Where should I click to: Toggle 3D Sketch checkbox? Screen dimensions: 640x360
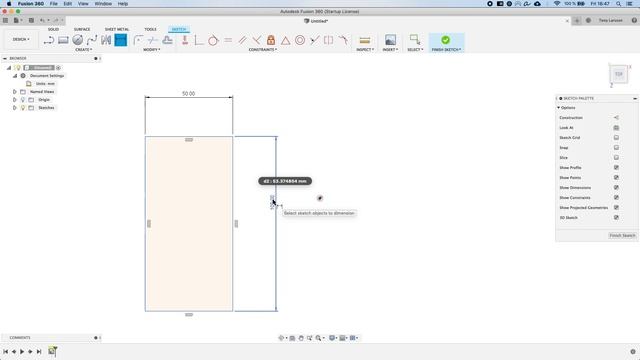616,218
